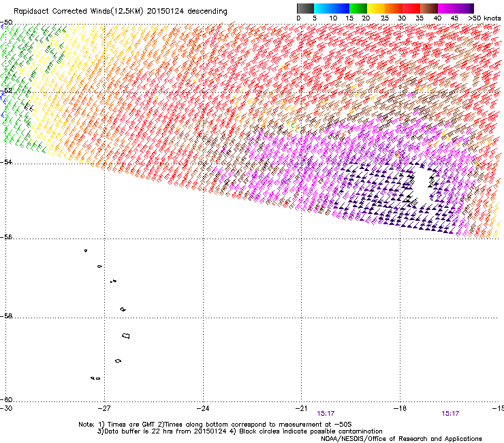Click the cyan 5-10 knots legend swatch
Viewport: 504px width, 443px height.
coord(323,8)
